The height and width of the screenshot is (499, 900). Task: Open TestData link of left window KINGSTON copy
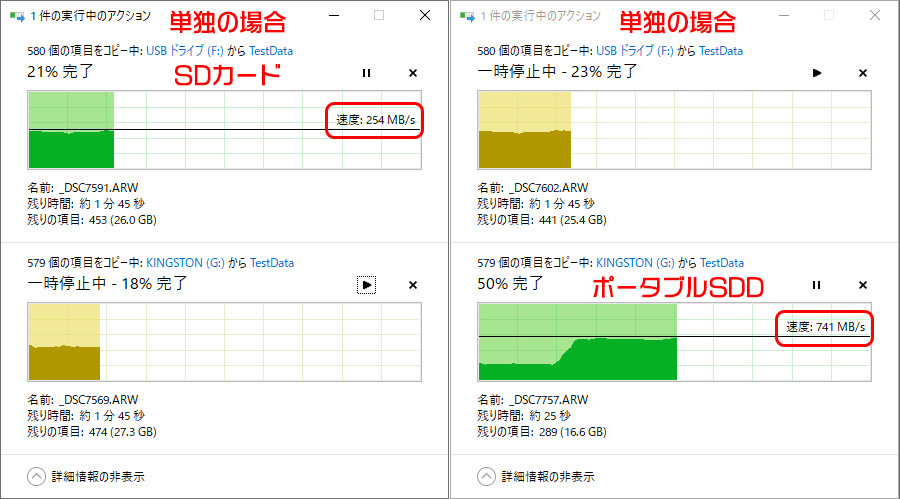tap(272, 262)
